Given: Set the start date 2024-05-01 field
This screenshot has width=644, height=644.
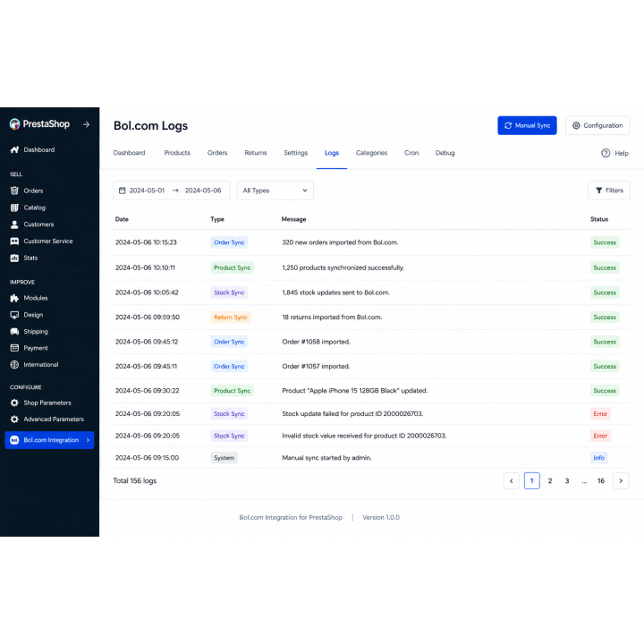Looking at the screenshot, I should pyautogui.click(x=147, y=191).
